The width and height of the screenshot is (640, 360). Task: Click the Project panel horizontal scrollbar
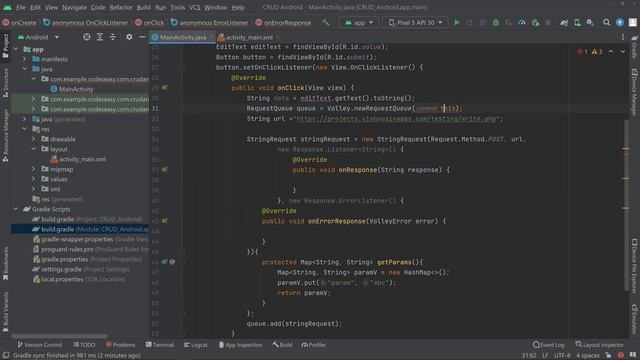(x=59, y=336)
